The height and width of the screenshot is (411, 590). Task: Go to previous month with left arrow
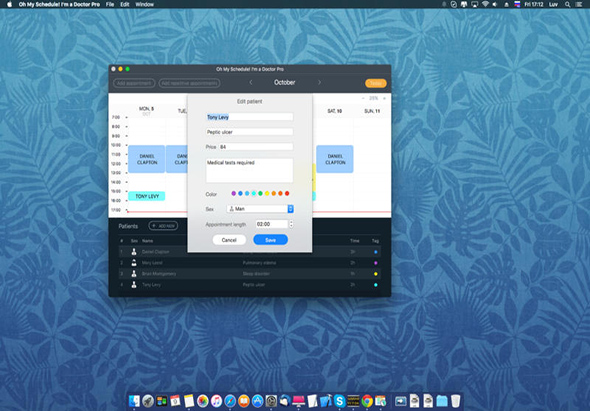251,82
